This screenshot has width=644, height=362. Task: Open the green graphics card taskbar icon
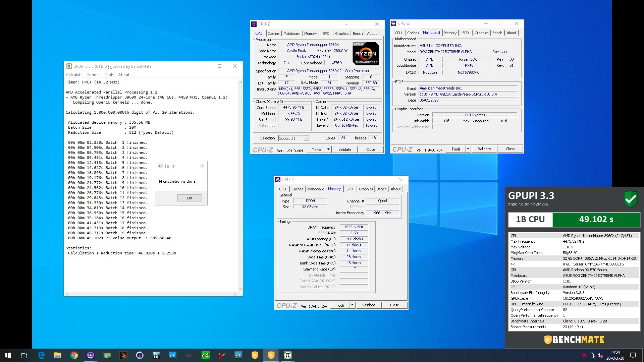click(x=107, y=355)
